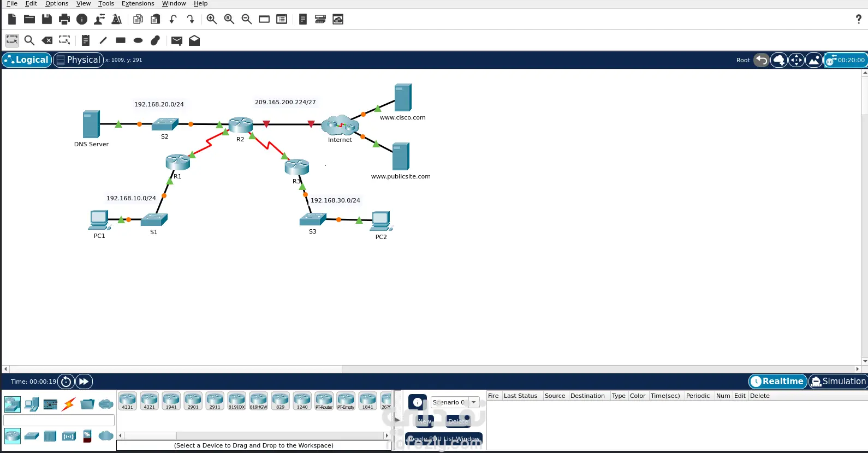Select router R2 in the topology

click(x=241, y=125)
